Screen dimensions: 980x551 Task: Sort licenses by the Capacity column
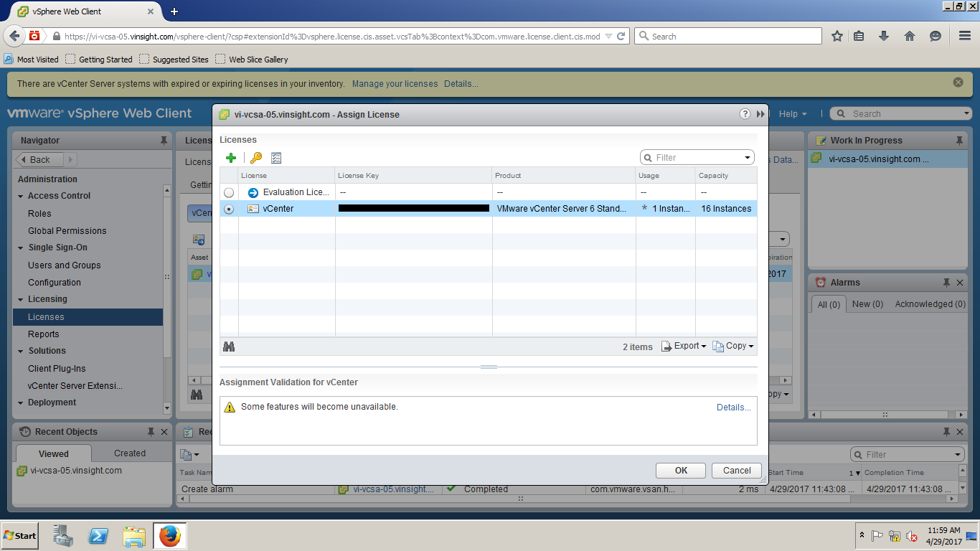[726, 176]
